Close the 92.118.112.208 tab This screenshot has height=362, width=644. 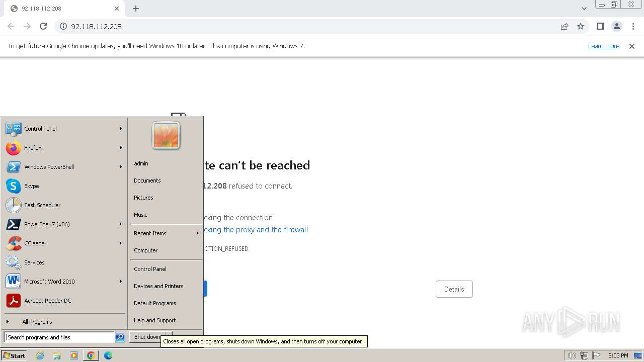coord(117,9)
